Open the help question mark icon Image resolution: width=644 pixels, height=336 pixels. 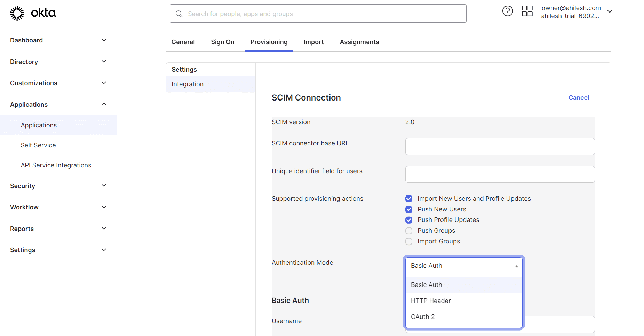tap(508, 11)
